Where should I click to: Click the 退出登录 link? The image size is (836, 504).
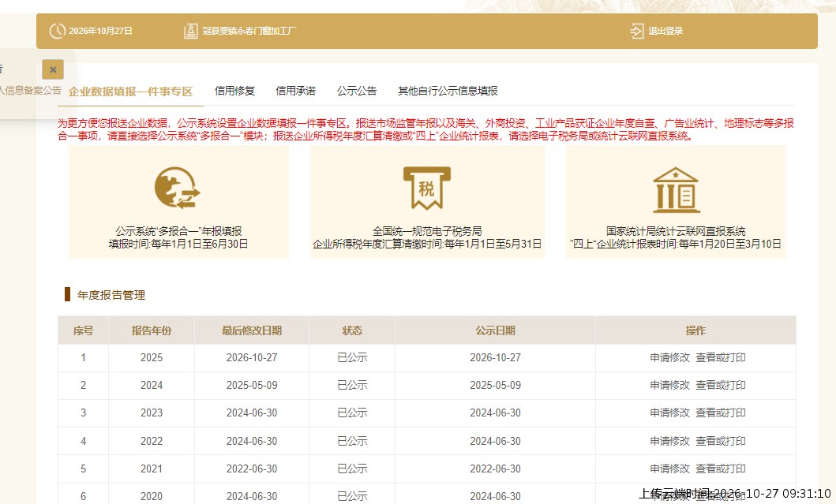click(x=665, y=31)
